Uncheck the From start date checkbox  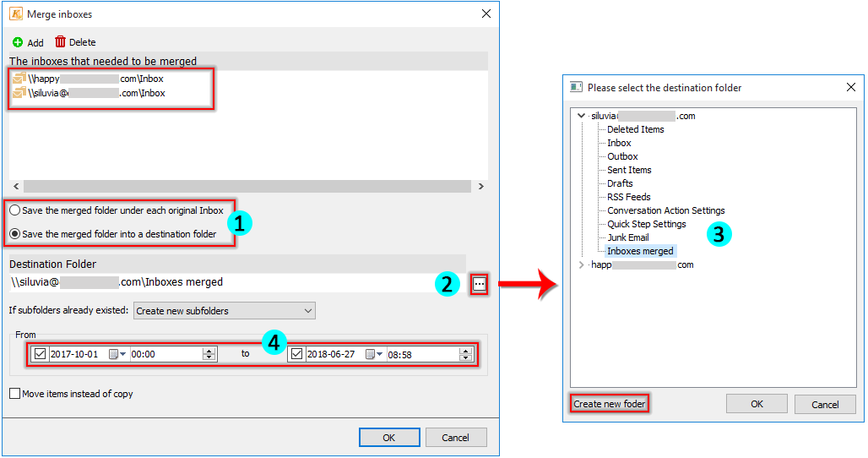39,354
